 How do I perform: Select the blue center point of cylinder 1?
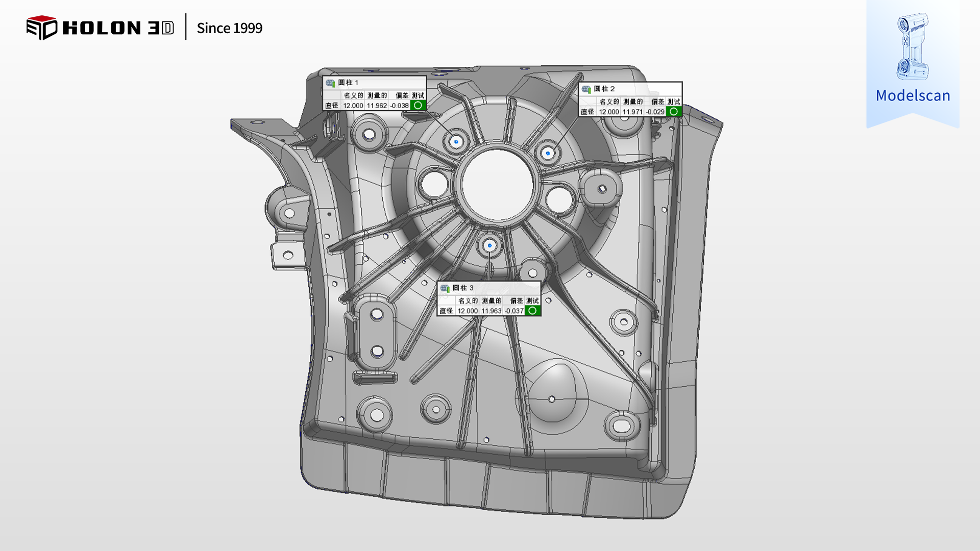tap(456, 142)
